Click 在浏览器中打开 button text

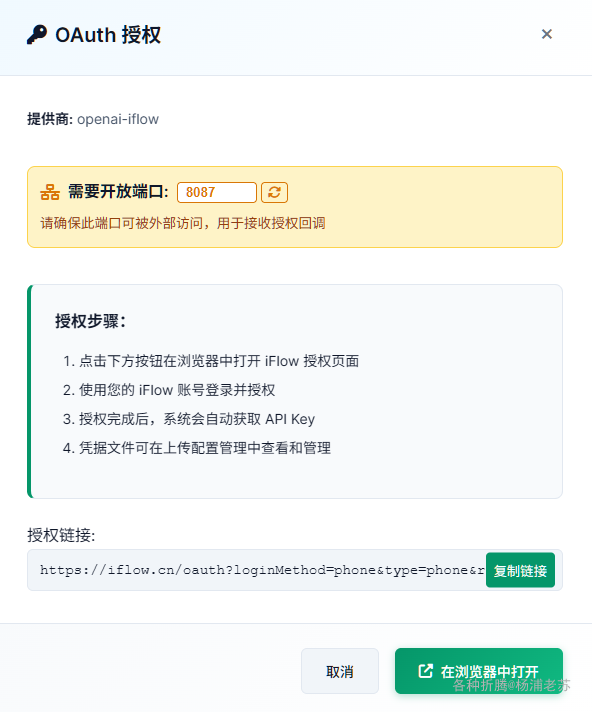pyautogui.click(x=489, y=671)
